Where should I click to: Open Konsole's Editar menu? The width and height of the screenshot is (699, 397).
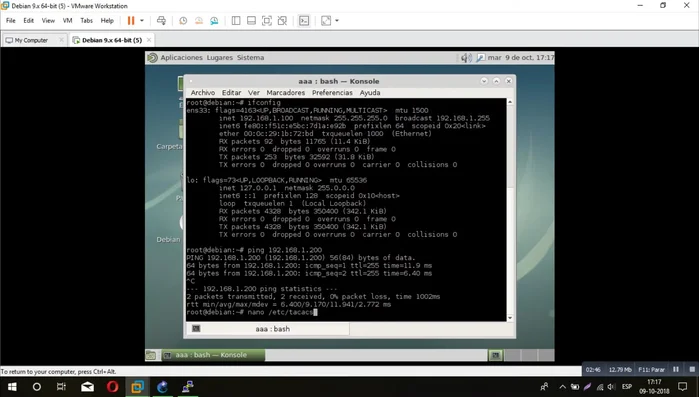point(231,93)
